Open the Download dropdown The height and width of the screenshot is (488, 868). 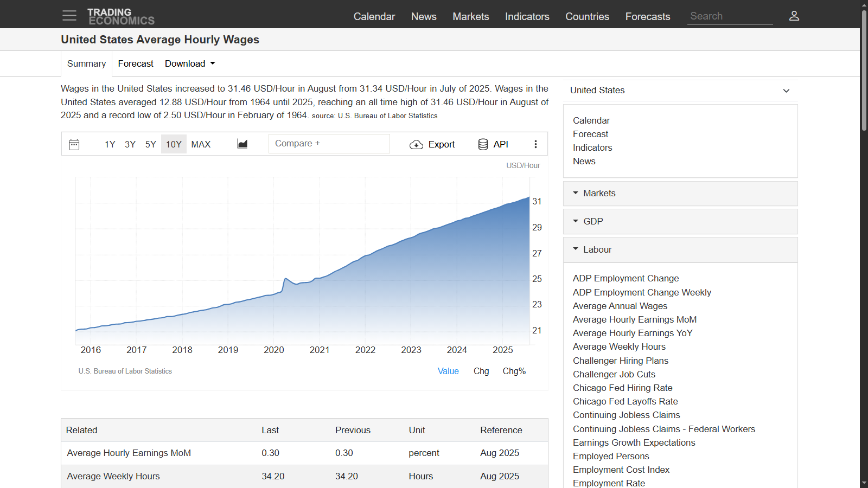(190, 63)
